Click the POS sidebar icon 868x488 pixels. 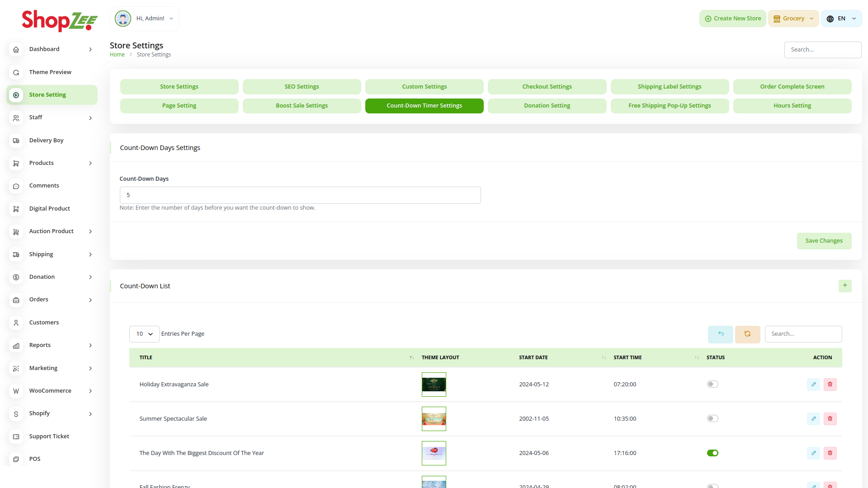pos(16,459)
